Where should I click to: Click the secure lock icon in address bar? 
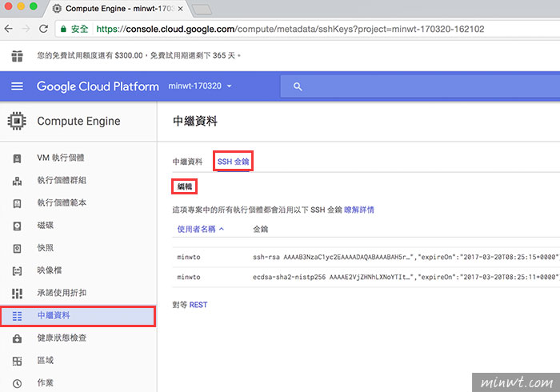[63, 29]
